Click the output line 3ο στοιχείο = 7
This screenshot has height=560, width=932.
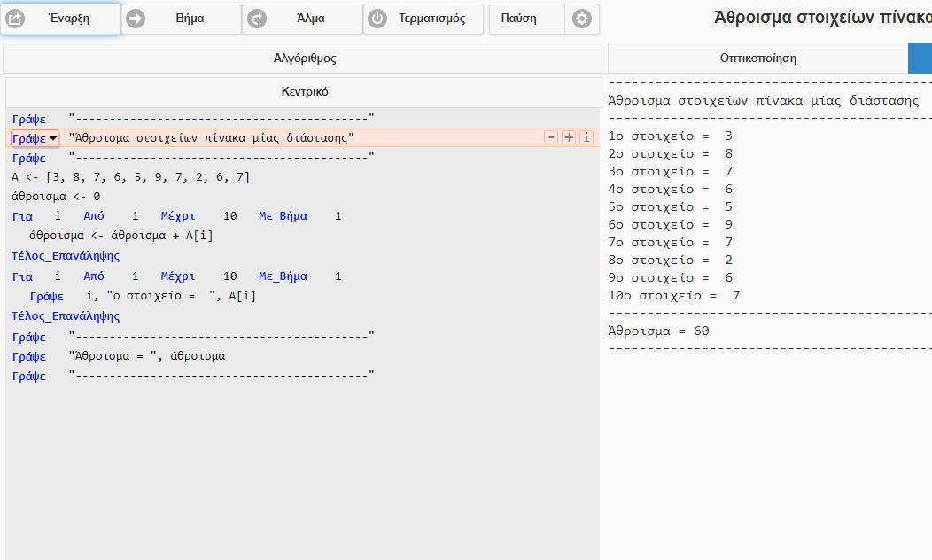[x=671, y=172]
